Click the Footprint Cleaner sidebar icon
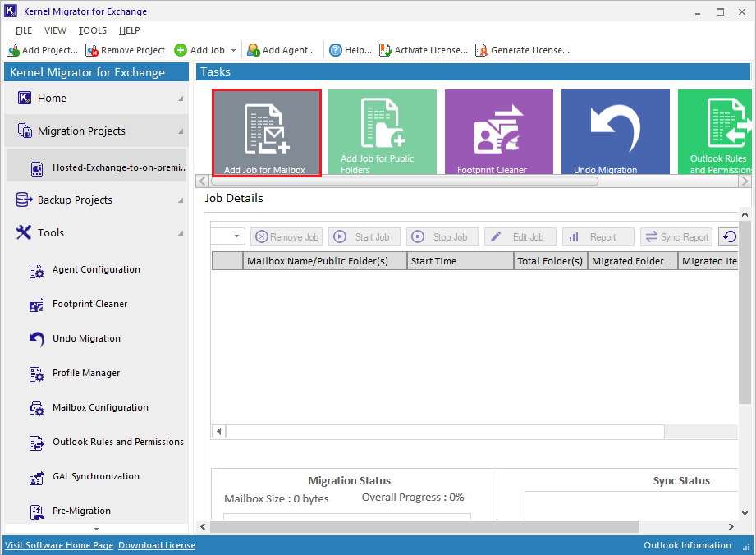This screenshot has width=756, height=555. coord(36,305)
